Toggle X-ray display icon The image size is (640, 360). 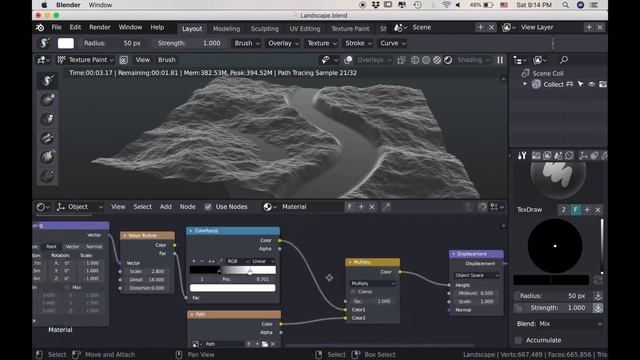point(401,60)
